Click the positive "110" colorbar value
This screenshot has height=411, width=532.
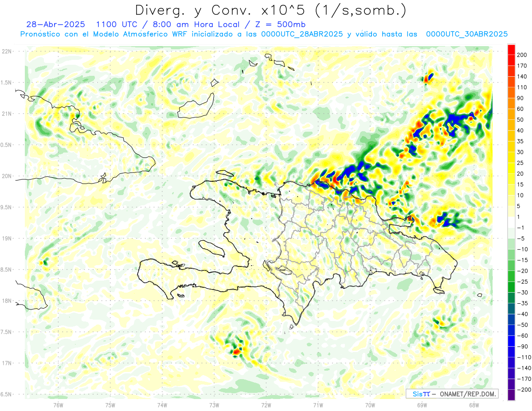[522, 87]
